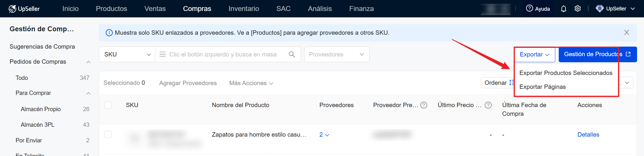Open the Ordenar dropdown
The image size is (644, 156).
[498, 83]
